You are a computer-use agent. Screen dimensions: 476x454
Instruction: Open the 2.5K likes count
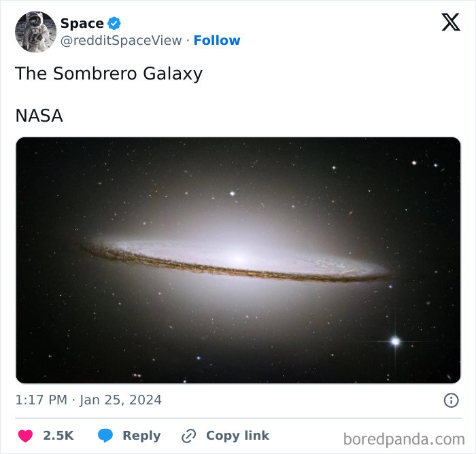[x=58, y=436]
